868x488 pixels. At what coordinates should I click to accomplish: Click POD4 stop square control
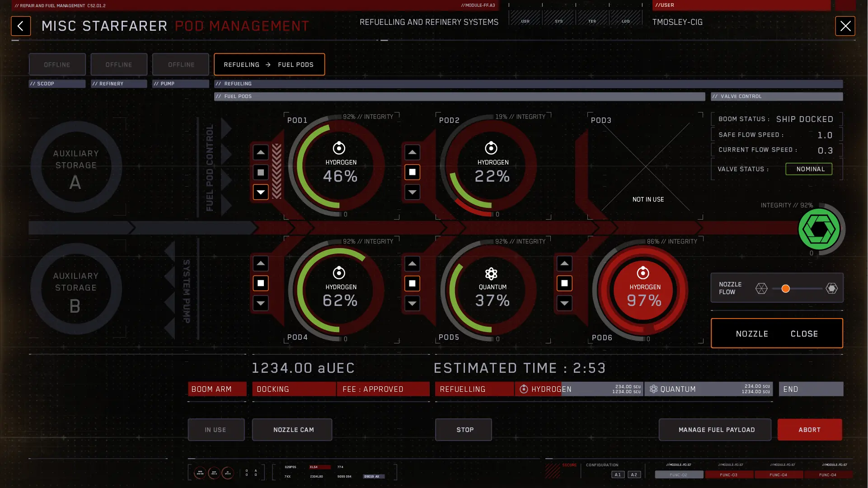pyautogui.click(x=261, y=283)
